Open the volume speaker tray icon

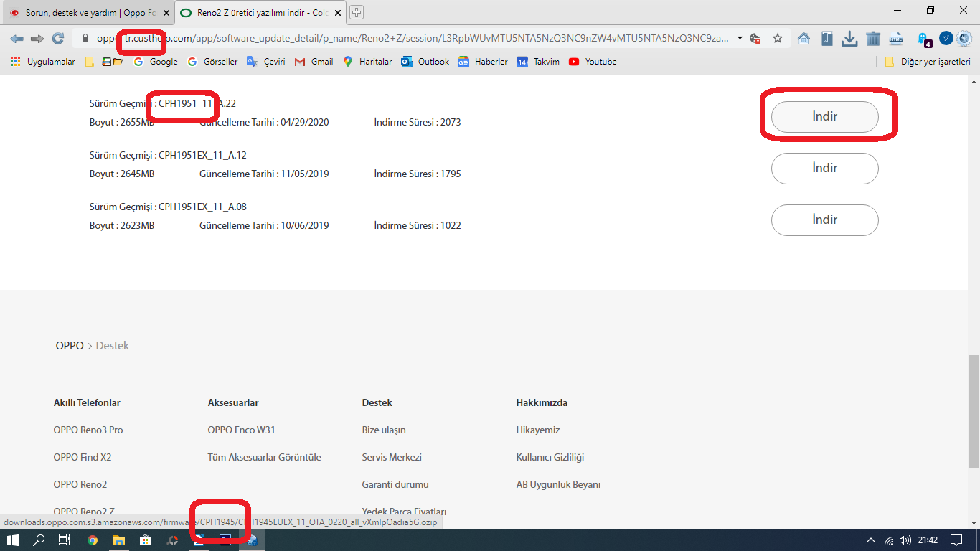pos(905,540)
